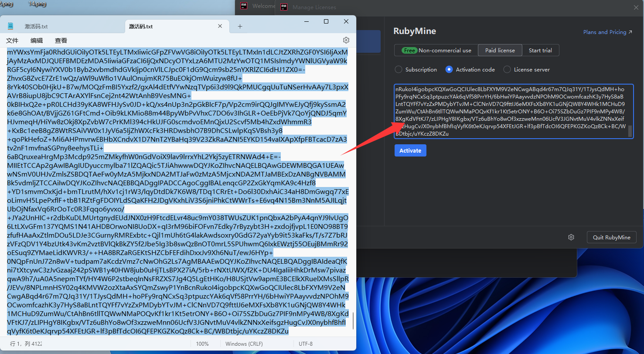This screenshot has height=354, width=644.
Task: Close the active 激活码.txt tab
Action: [x=220, y=27]
